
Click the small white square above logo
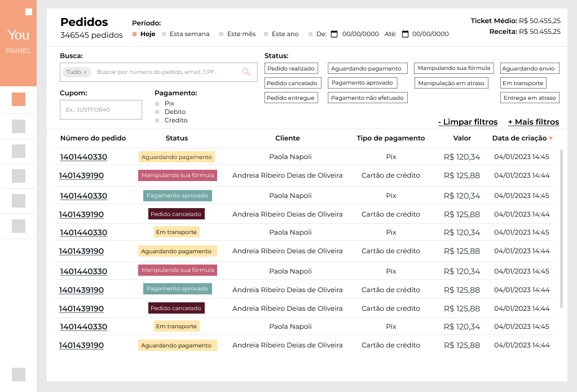pos(29,12)
